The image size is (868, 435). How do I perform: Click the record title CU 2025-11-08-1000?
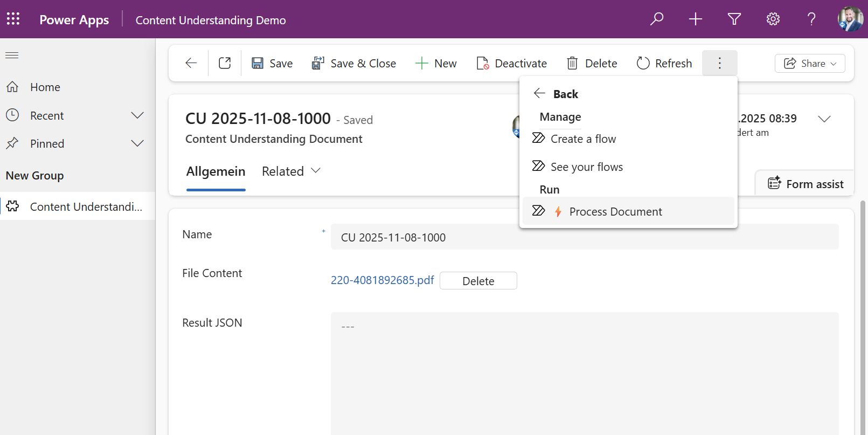258,119
